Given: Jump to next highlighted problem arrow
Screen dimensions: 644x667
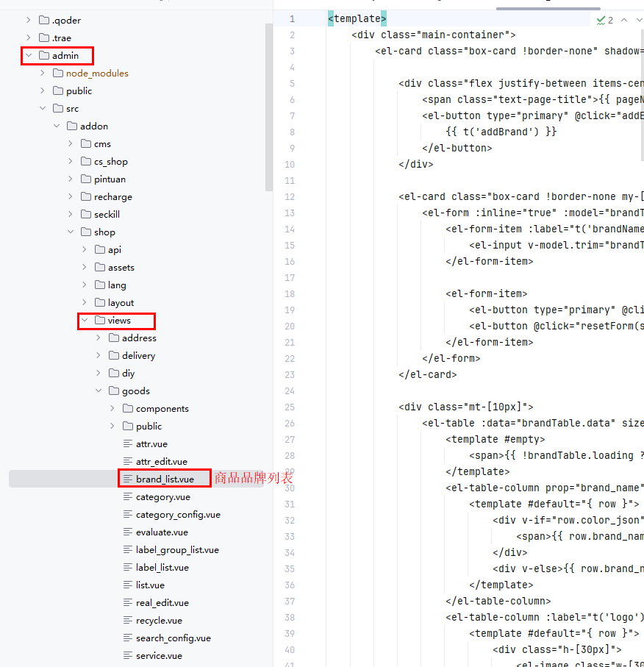Looking at the screenshot, I should point(640,20).
